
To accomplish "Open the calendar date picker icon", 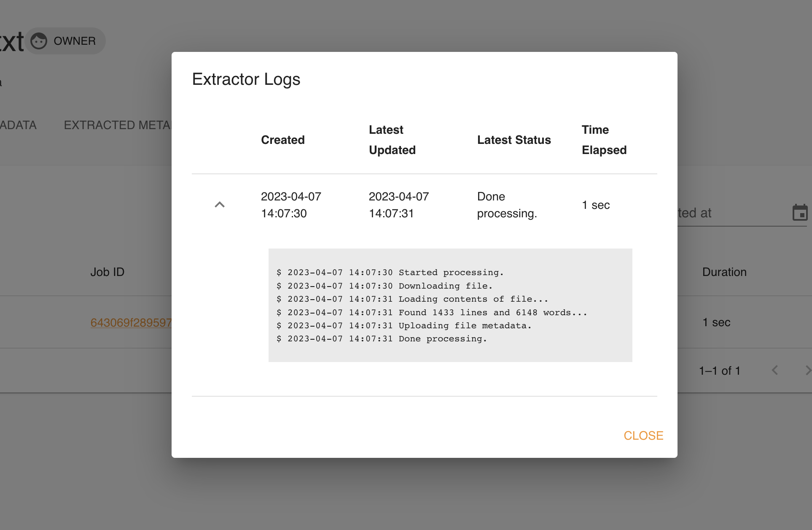I will point(799,213).
